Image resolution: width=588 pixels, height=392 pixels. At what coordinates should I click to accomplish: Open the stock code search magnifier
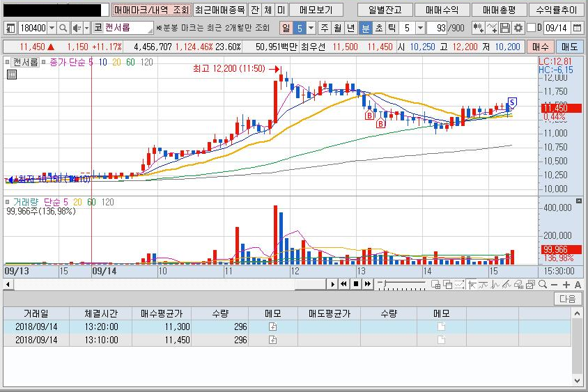pyautogui.click(x=63, y=28)
